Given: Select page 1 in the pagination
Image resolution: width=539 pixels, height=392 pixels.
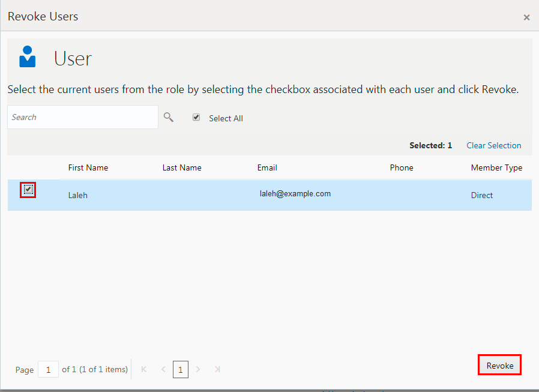Looking at the screenshot, I should click(181, 369).
